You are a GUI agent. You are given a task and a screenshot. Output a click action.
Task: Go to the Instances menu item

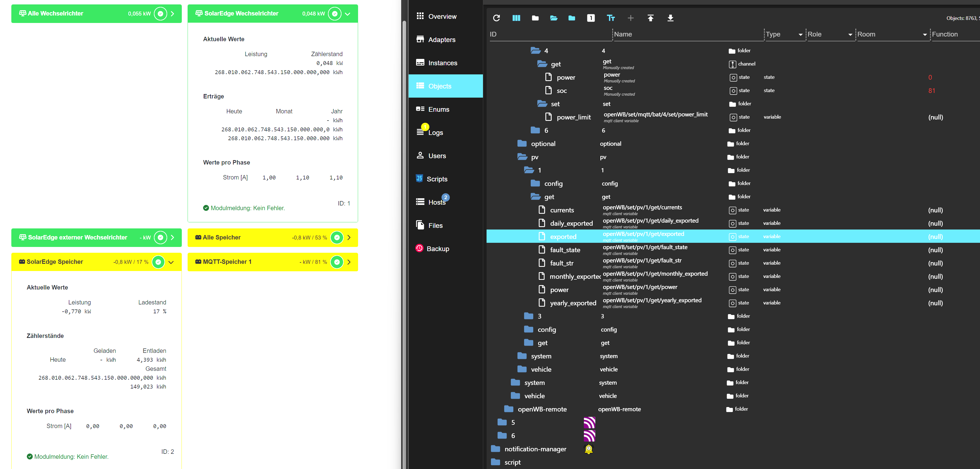coord(442,63)
